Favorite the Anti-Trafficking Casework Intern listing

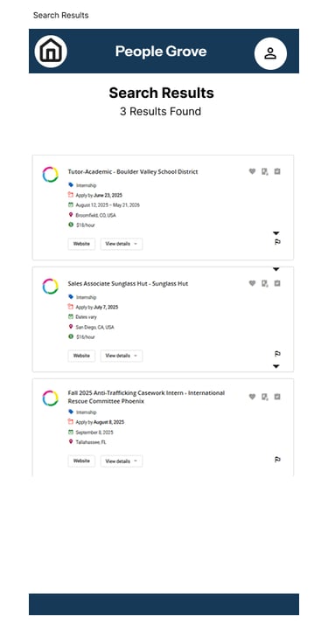(x=253, y=397)
